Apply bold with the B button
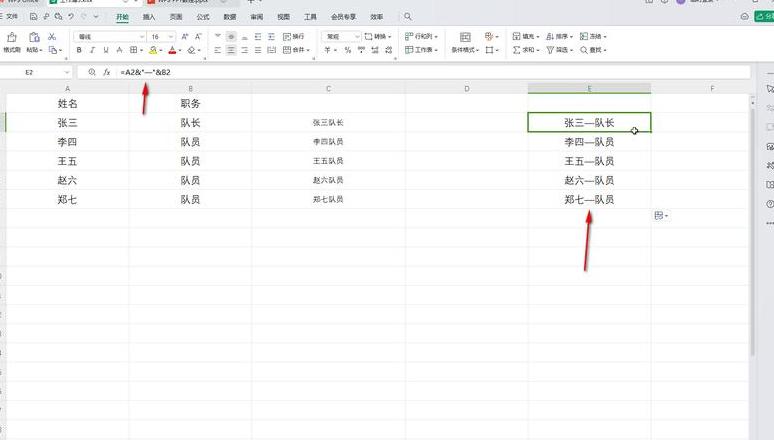The width and height of the screenshot is (774, 440). [x=79, y=50]
